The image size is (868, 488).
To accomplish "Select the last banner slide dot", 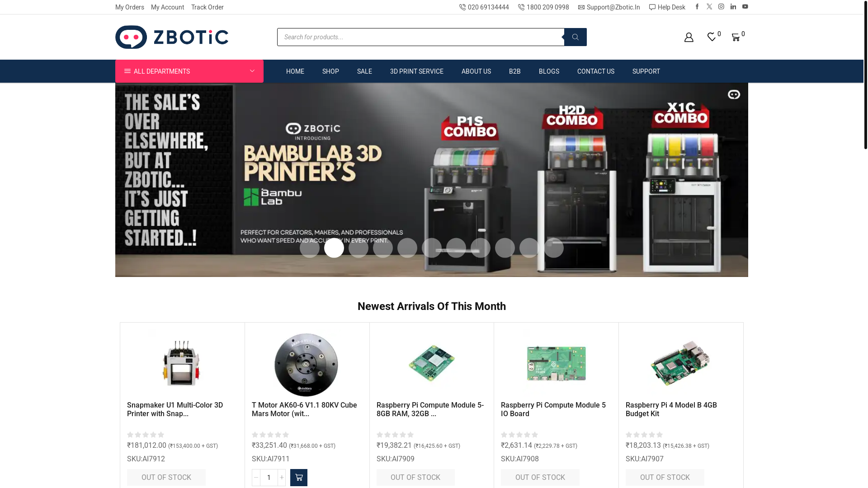I will pyautogui.click(x=554, y=248).
